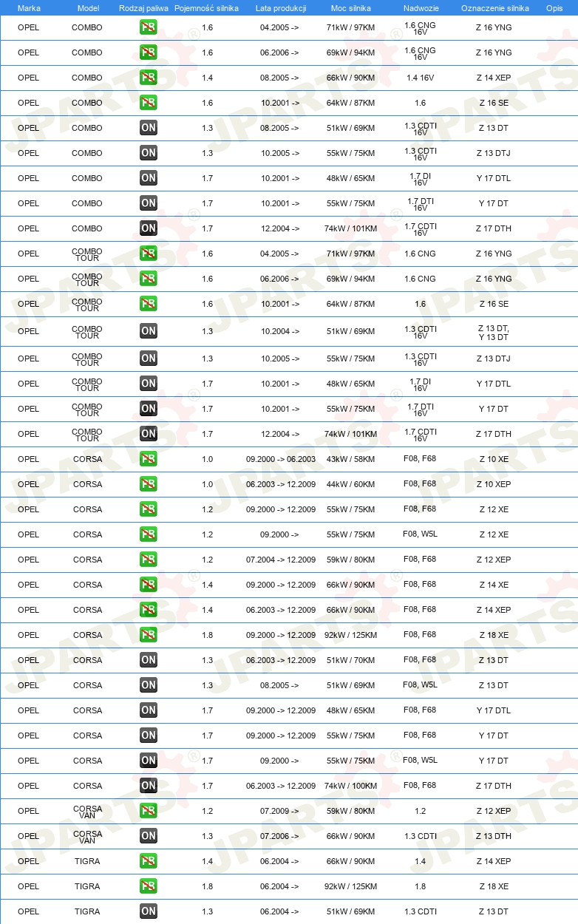The width and height of the screenshot is (578, 924).
Task: Click the Rodzaj paliwa column header
Action: (143, 8)
